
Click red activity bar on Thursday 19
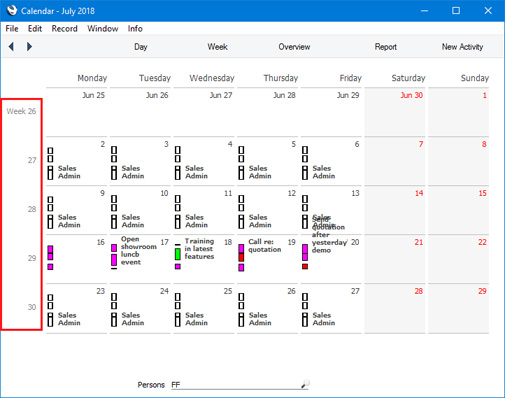pyautogui.click(x=241, y=257)
